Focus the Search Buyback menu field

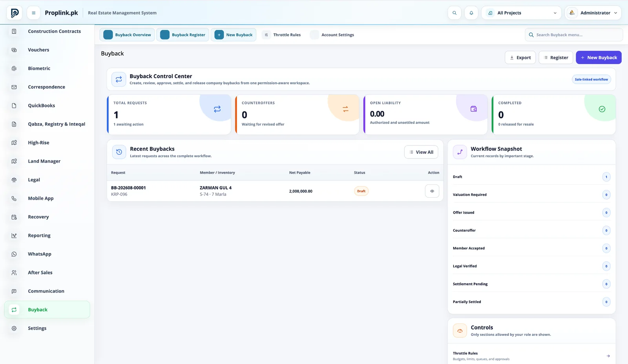574,35
